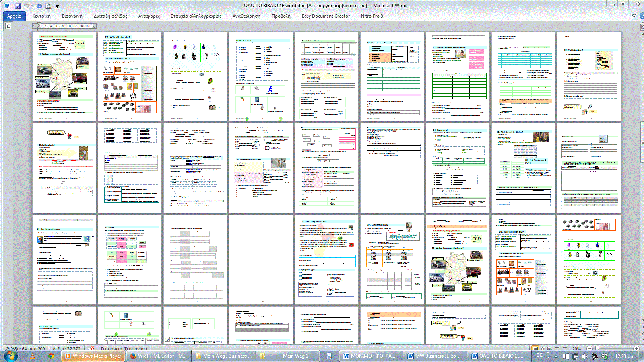The image size is (644, 362).
Task: Switch to the Εισαγωγή ribbon tab
Action: coord(72,16)
